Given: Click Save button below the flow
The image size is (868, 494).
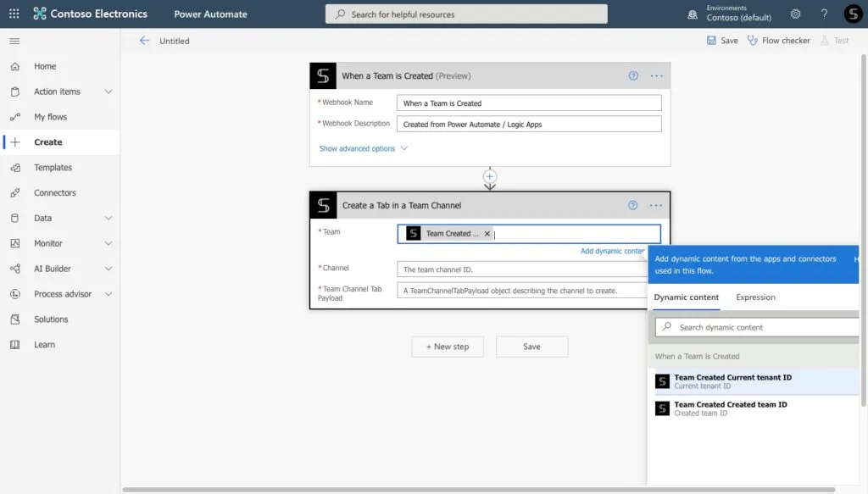Looking at the screenshot, I should [531, 347].
